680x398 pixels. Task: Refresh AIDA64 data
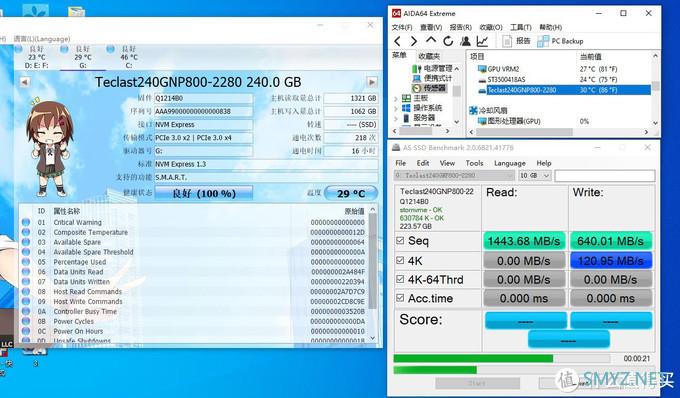[448, 41]
